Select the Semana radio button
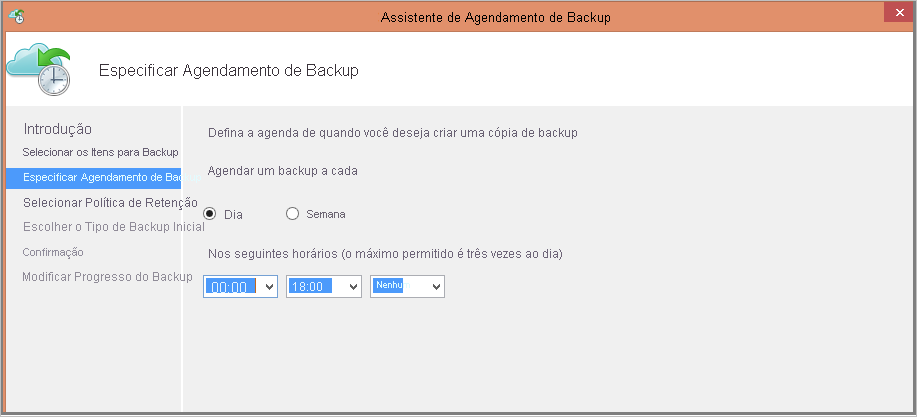The image size is (917, 417). (x=292, y=213)
